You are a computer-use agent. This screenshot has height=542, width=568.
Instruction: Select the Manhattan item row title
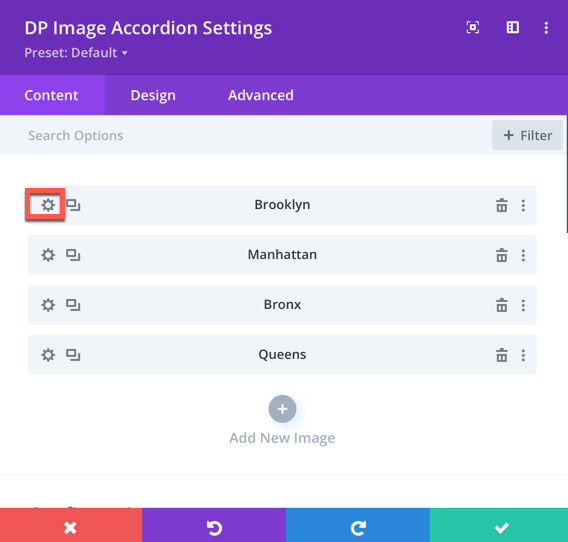(x=282, y=254)
